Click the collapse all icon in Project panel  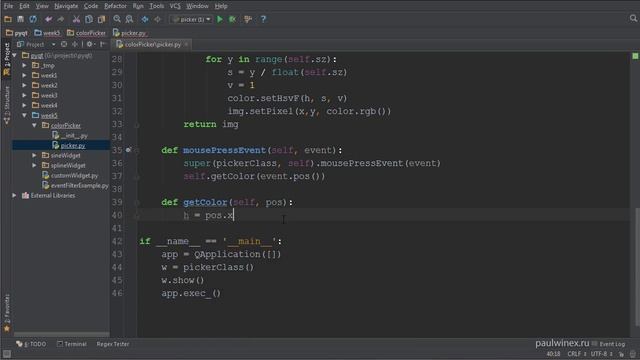click(x=75, y=44)
